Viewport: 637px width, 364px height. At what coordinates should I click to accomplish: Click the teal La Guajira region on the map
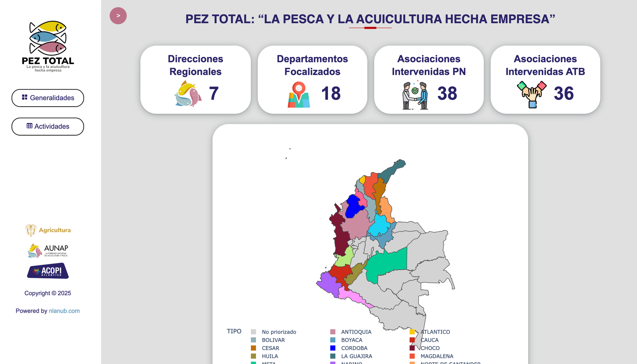pos(392,170)
